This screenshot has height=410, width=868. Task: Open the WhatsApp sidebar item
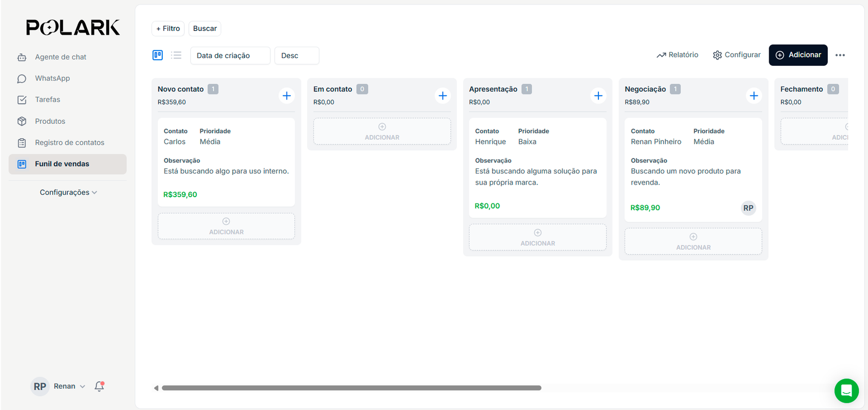coord(52,78)
